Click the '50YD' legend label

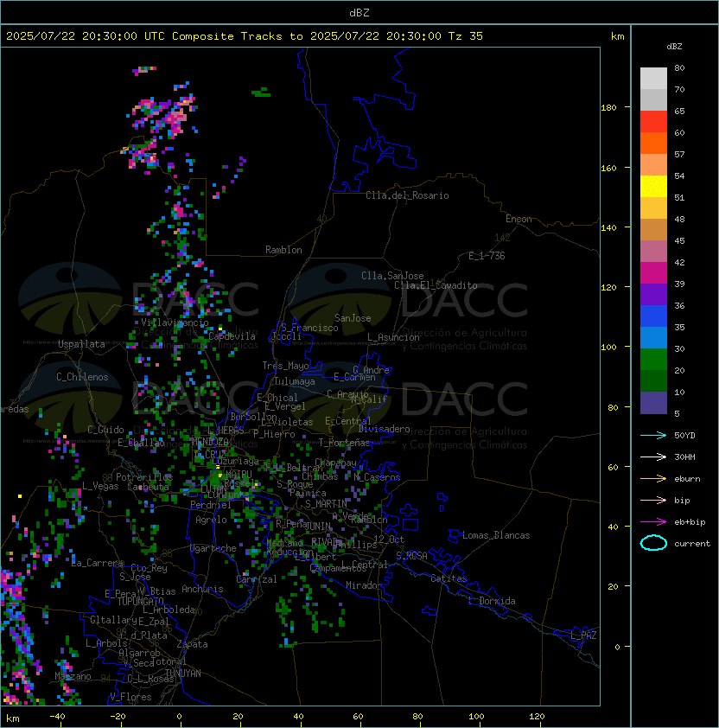click(684, 436)
